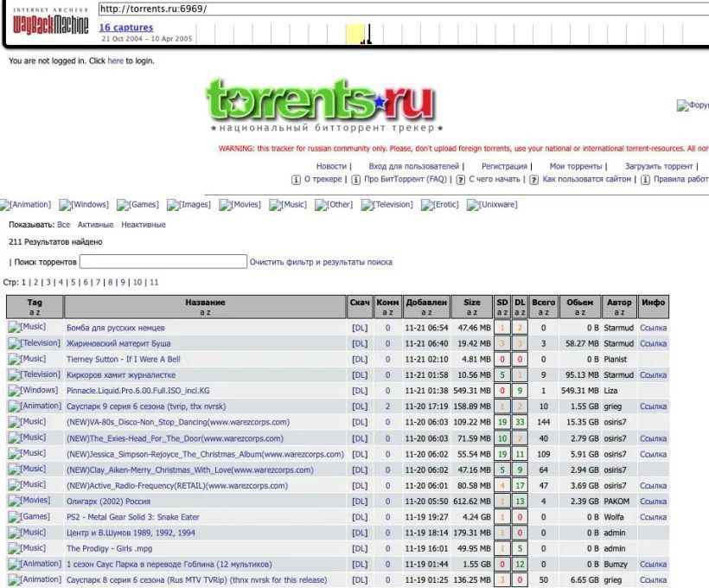Select the Unixware category icon
709x588 pixels.
[x=492, y=204]
